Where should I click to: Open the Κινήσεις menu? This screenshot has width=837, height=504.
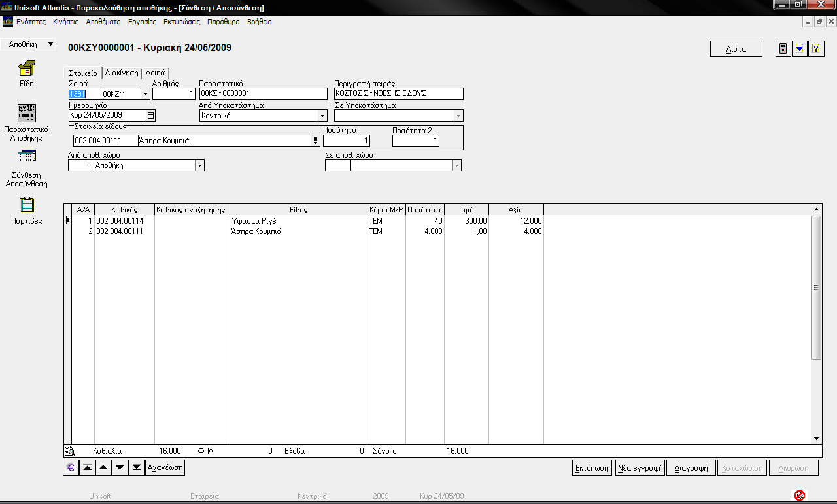click(65, 22)
